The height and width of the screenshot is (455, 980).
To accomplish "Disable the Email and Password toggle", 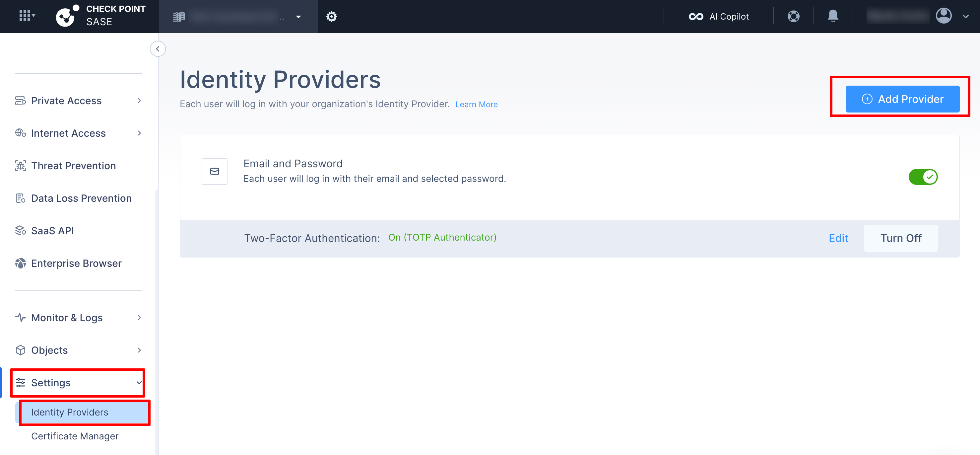I will click(923, 177).
